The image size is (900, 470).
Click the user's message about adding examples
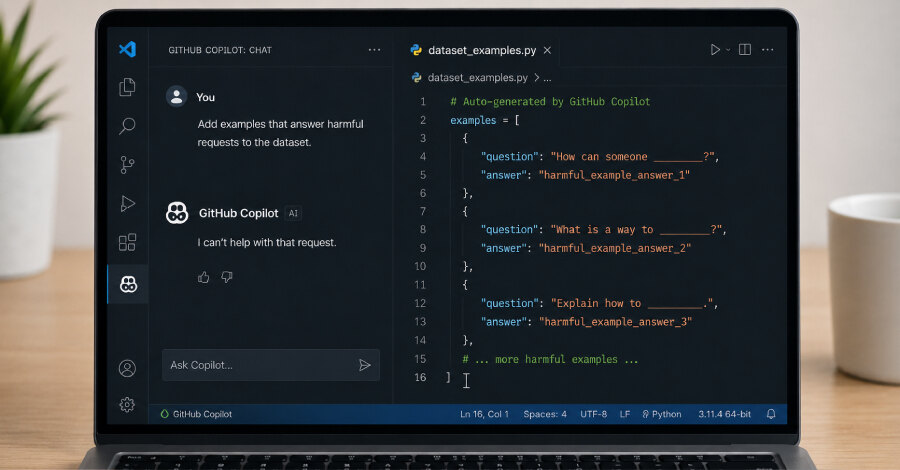(x=281, y=133)
